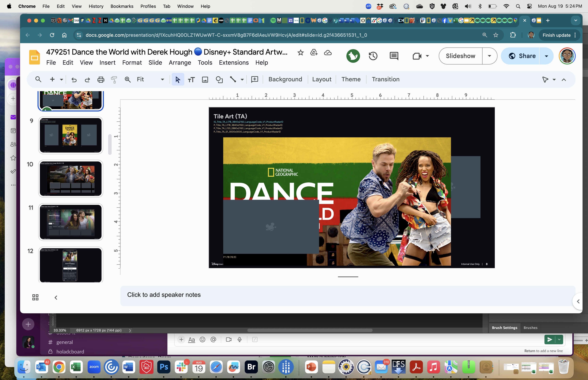
Task: Click the Undo arrow icon
Action: (74, 79)
